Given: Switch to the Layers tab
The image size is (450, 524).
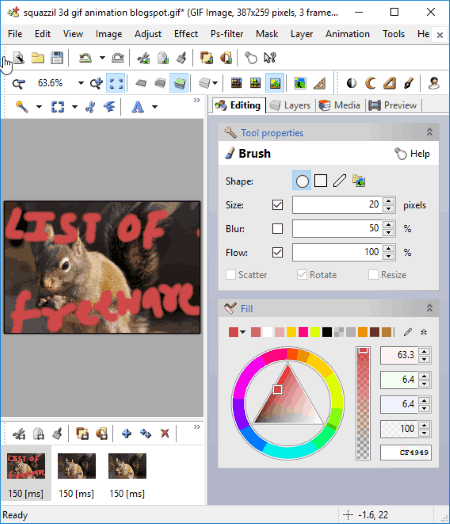Looking at the screenshot, I should 290,106.
